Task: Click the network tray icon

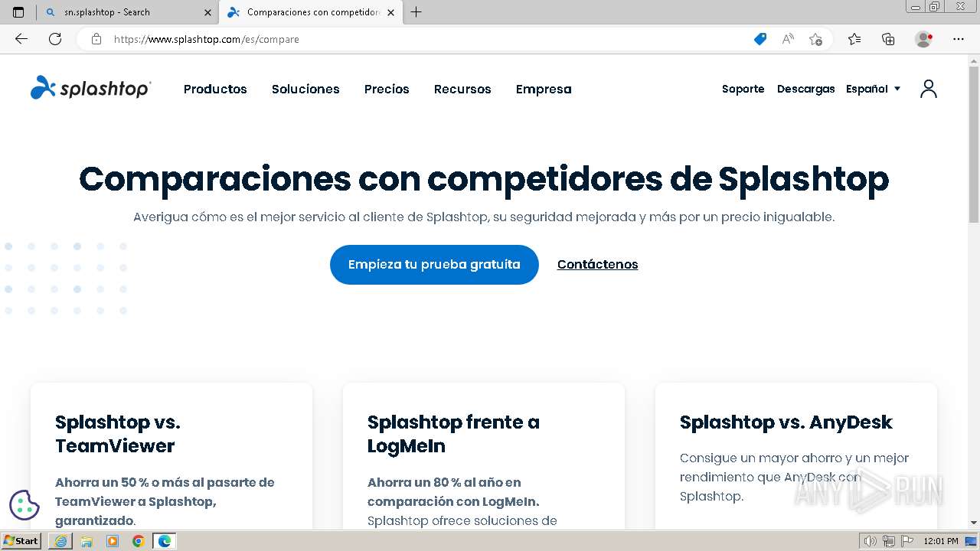Action: (888, 541)
